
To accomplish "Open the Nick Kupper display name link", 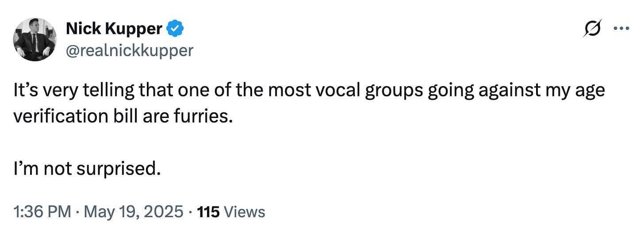I will click(x=114, y=29).
